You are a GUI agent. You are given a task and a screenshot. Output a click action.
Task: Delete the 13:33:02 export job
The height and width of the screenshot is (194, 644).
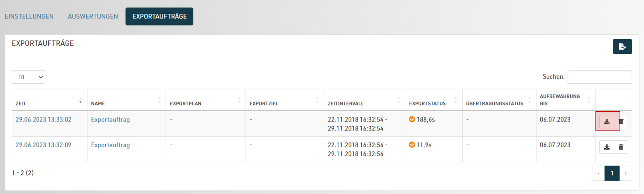[621, 122]
